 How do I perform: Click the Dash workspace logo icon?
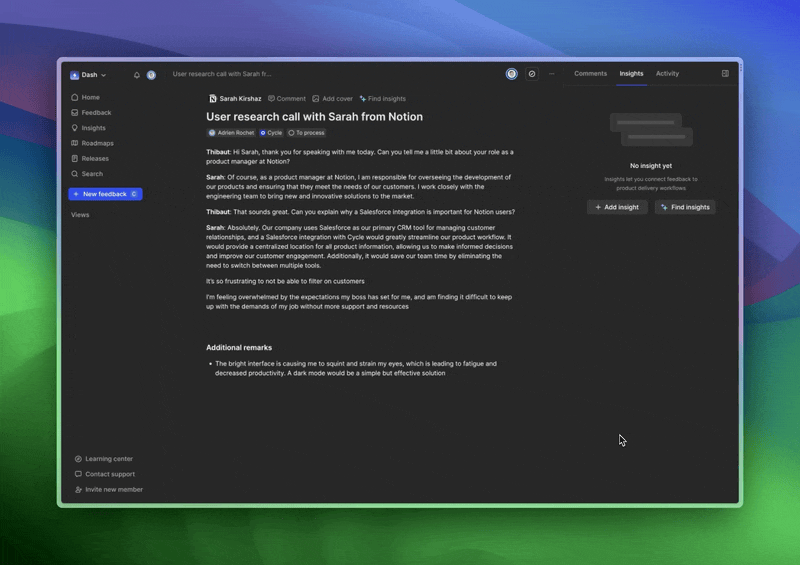(74, 75)
